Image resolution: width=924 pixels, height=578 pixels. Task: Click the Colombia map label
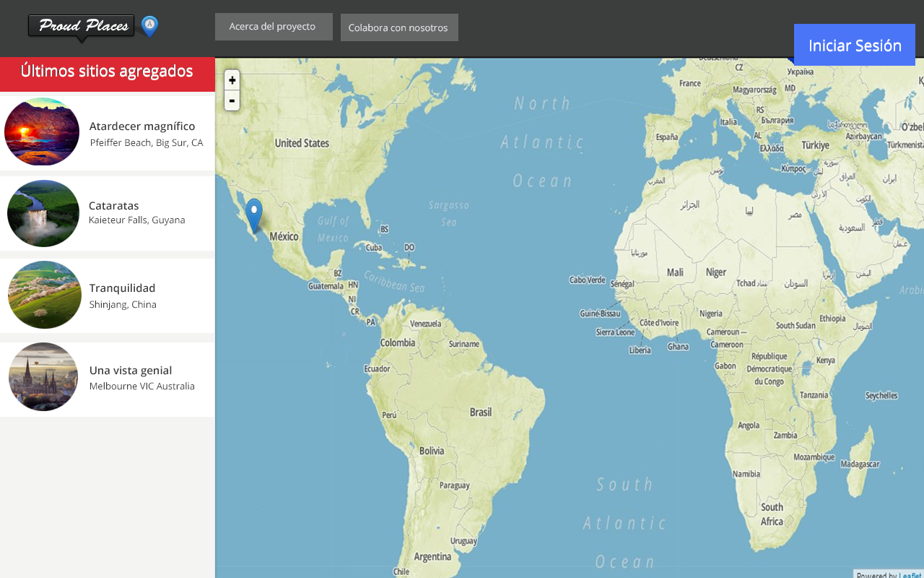[398, 342]
